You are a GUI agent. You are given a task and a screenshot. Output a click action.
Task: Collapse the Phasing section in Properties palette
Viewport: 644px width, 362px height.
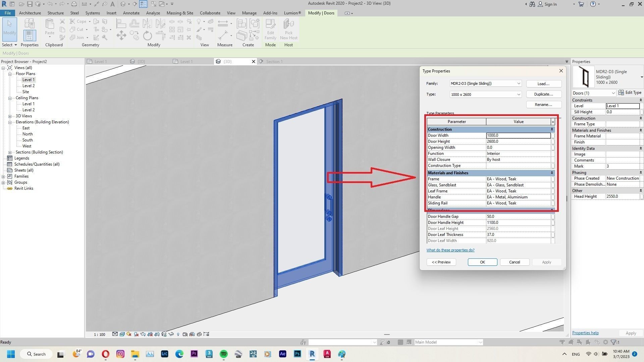641,172
